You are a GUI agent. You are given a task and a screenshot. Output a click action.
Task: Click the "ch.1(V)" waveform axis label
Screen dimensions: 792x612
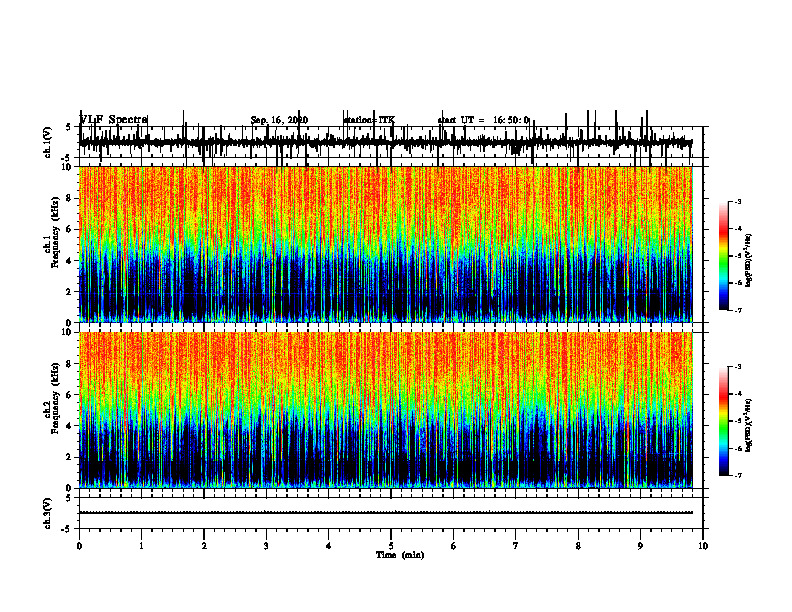point(48,142)
